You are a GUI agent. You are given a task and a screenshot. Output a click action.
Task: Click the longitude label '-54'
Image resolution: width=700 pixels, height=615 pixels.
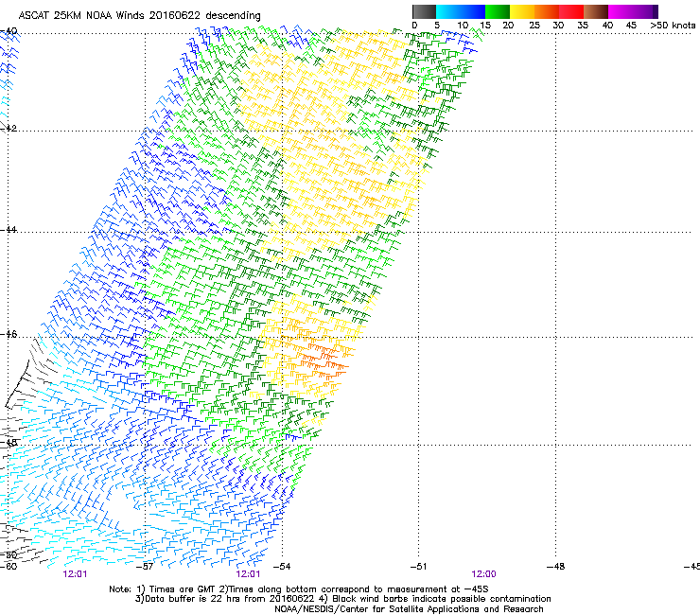pos(282,567)
